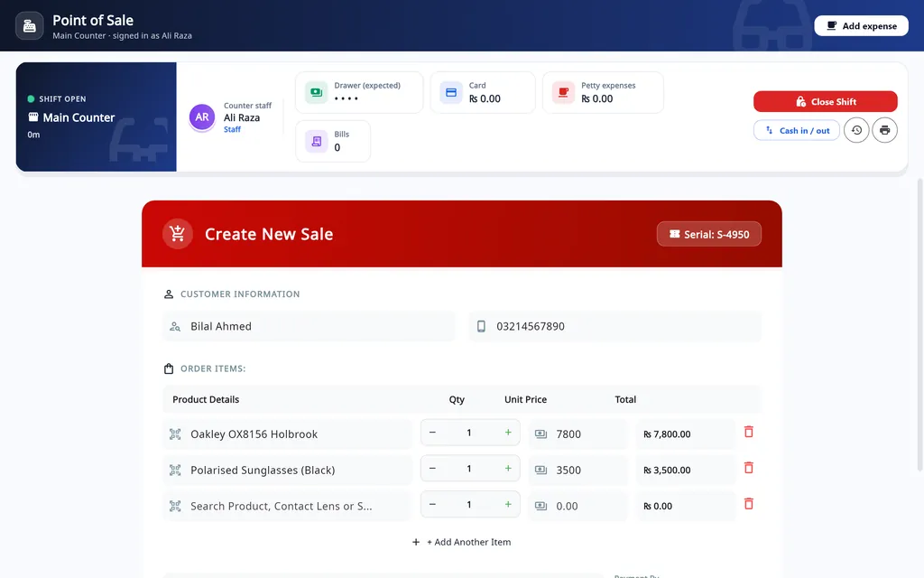
Task: Click the phone number field 03214567890
Action: (614, 326)
